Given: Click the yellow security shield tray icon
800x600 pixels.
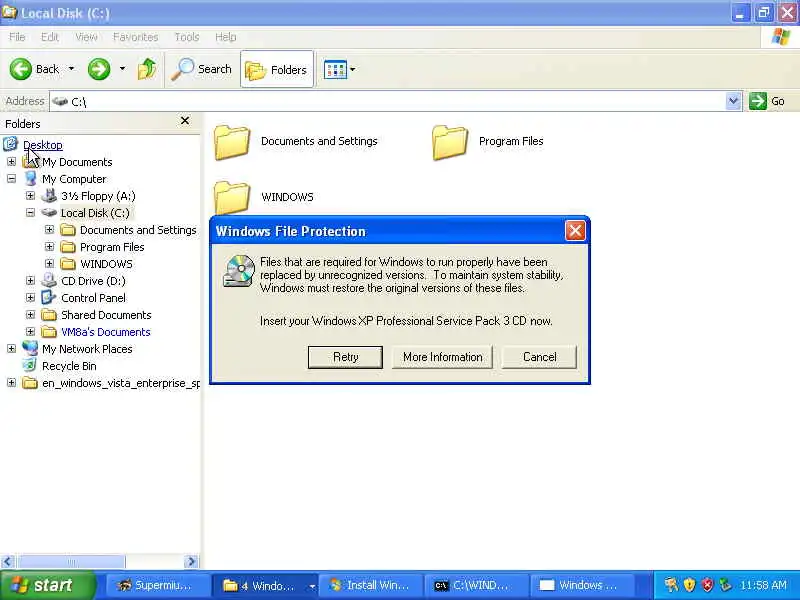Looking at the screenshot, I should point(689,585).
